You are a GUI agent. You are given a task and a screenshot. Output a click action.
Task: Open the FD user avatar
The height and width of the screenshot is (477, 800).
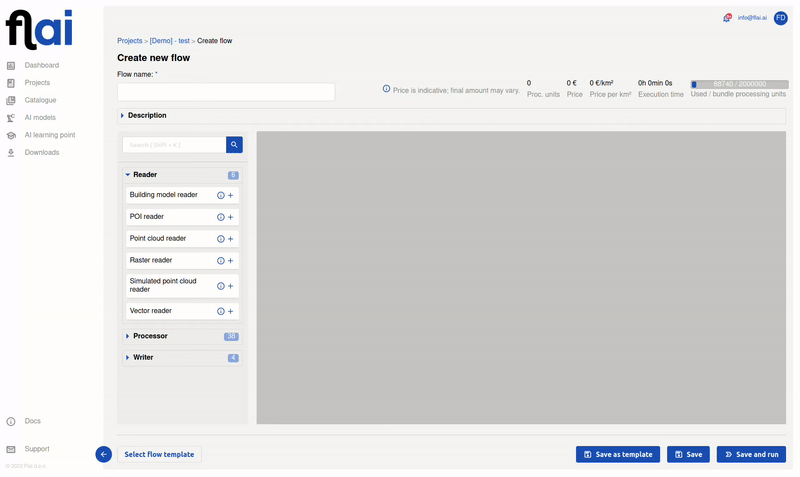tap(781, 18)
